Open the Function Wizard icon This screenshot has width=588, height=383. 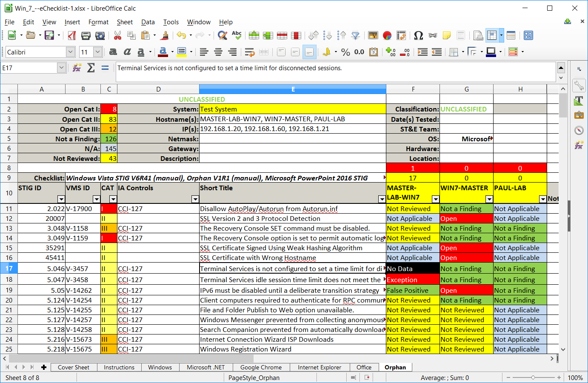[x=77, y=68]
